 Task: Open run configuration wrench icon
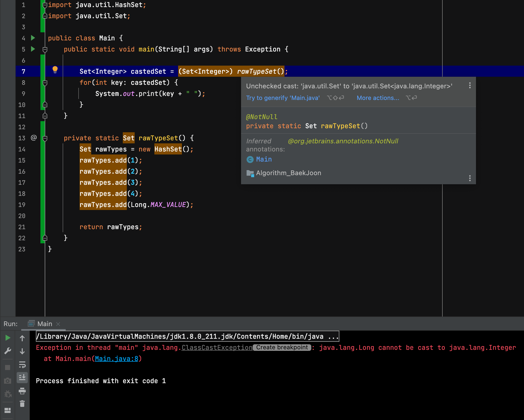tap(8, 351)
